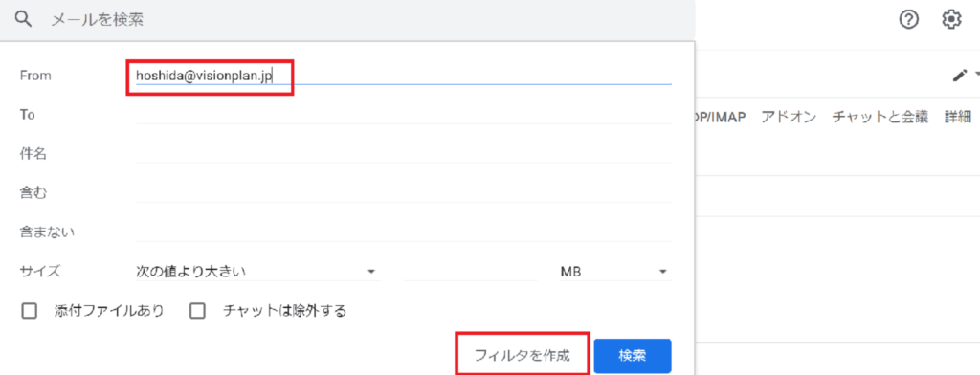Image resolution: width=980 pixels, height=375 pixels.
Task: Click the blue 検索 button
Action: [x=633, y=356]
